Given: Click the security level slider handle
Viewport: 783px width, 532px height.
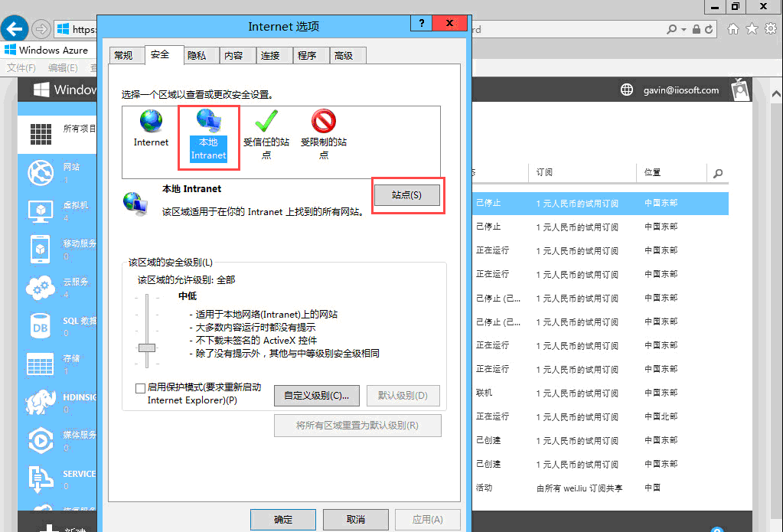Looking at the screenshot, I should click(x=147, y=348).
